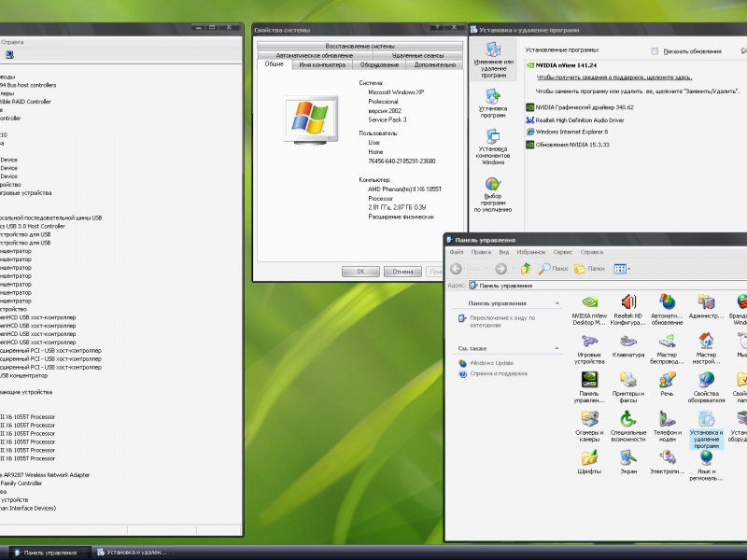Switch to the Удаленные сеансы tab
The height and width of the screenshot is (560, 747).
(417, 55)
